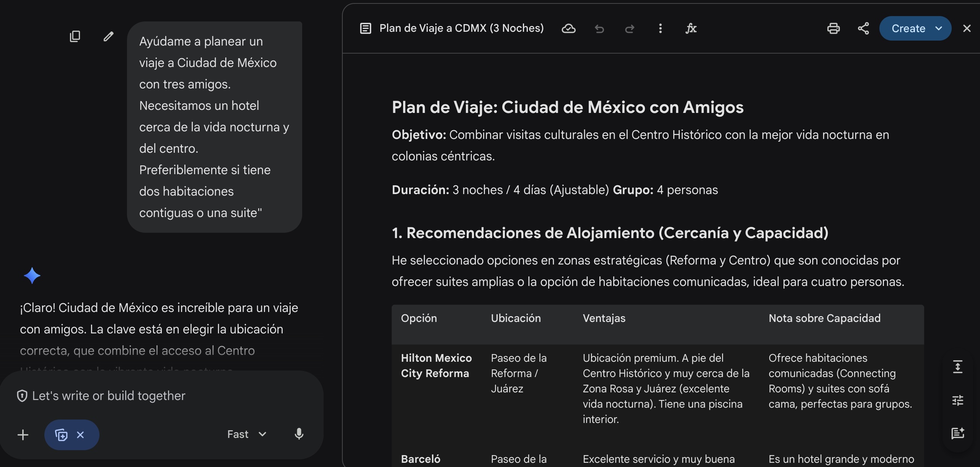The image size is (980, 467).
Task: Toggle microphone voice input
Action: 298,434
